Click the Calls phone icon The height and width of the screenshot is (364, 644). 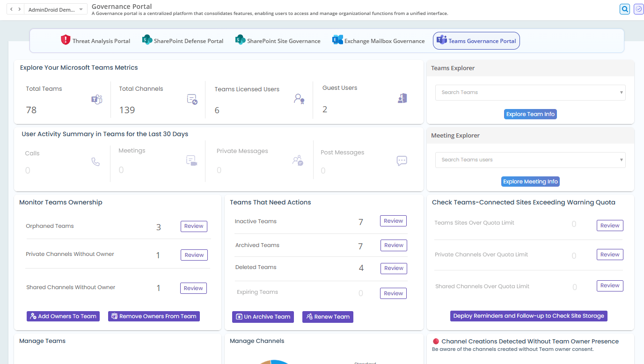point(95,162)
